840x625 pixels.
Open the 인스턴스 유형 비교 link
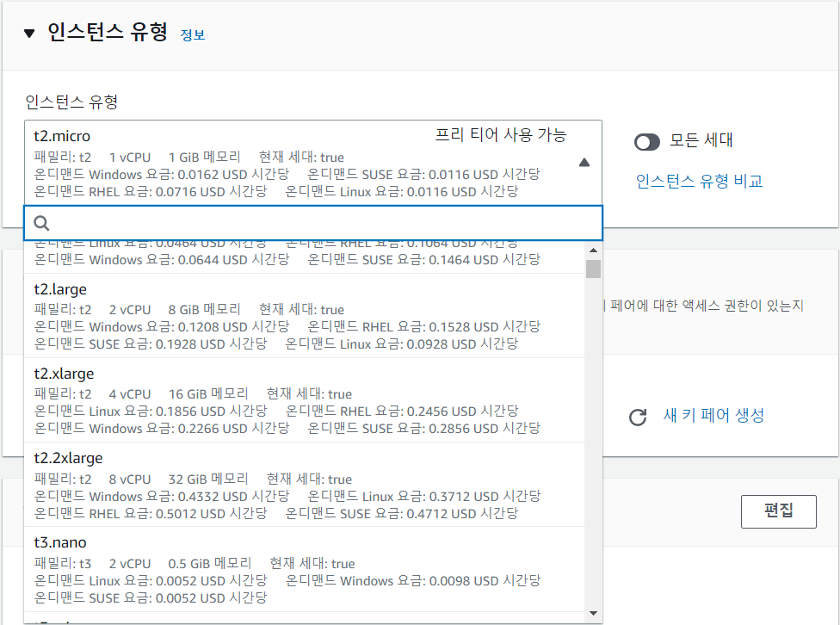point(699,181)
